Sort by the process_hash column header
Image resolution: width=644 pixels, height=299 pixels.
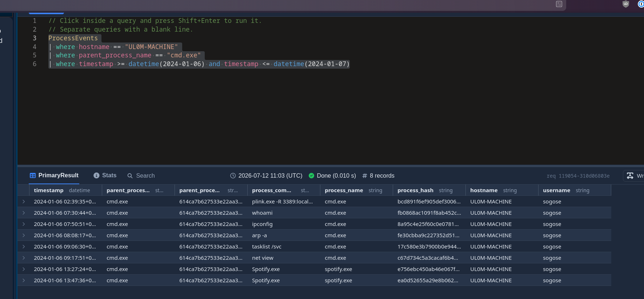coord(429,190)
